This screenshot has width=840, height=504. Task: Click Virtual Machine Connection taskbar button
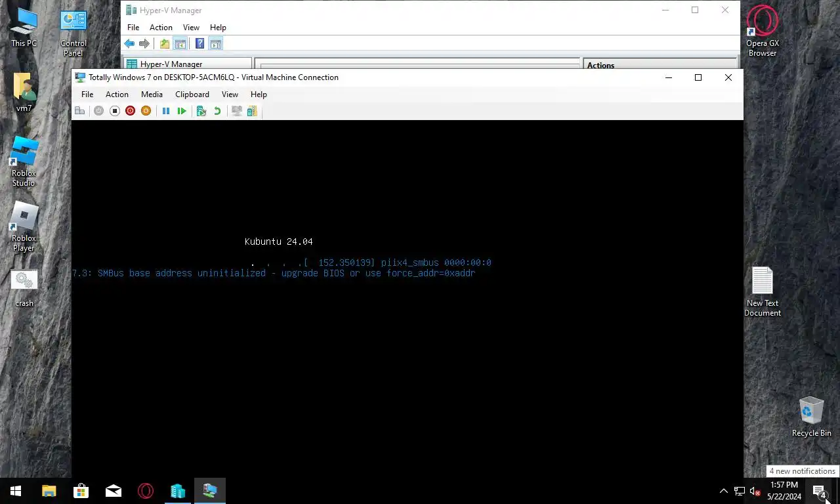210,491
